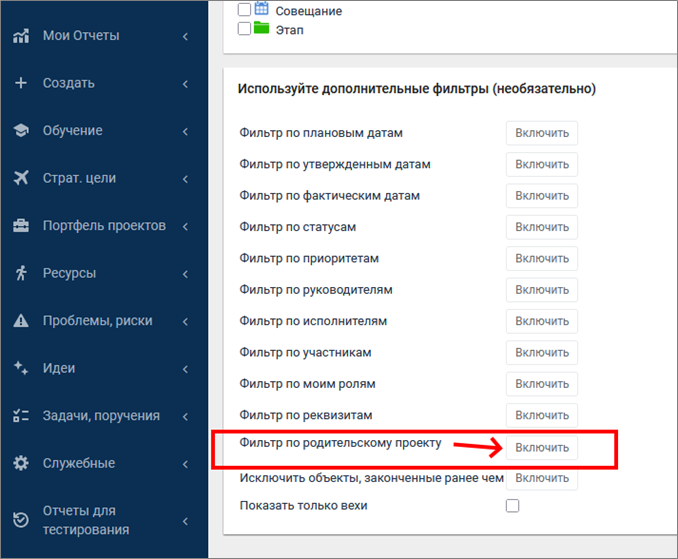Expand the Страт. цели menu chevron
This screenshot has height=559, width=678.
[x=185, y=179]
